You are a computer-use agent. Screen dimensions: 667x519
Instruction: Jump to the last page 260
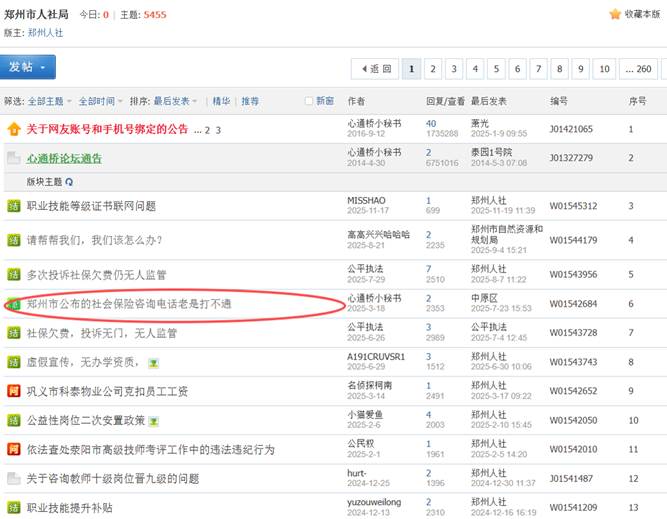coord(638,69)
